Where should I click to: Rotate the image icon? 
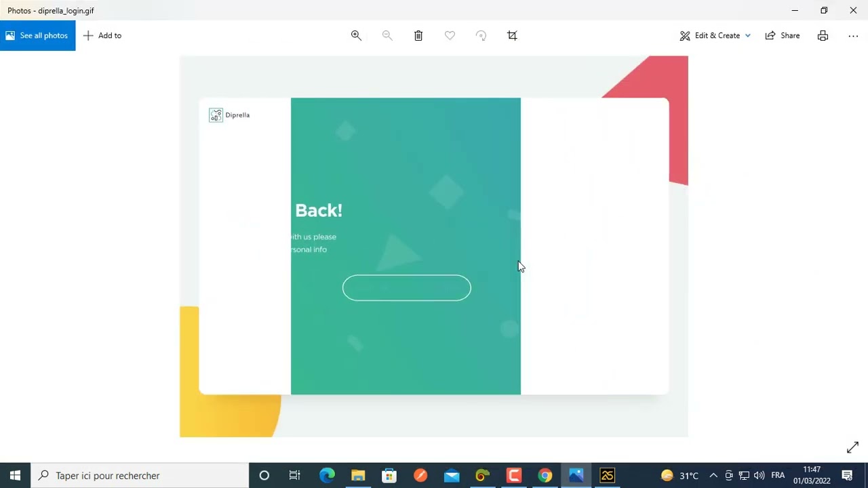pyautogui.click(x=481, y=35)
